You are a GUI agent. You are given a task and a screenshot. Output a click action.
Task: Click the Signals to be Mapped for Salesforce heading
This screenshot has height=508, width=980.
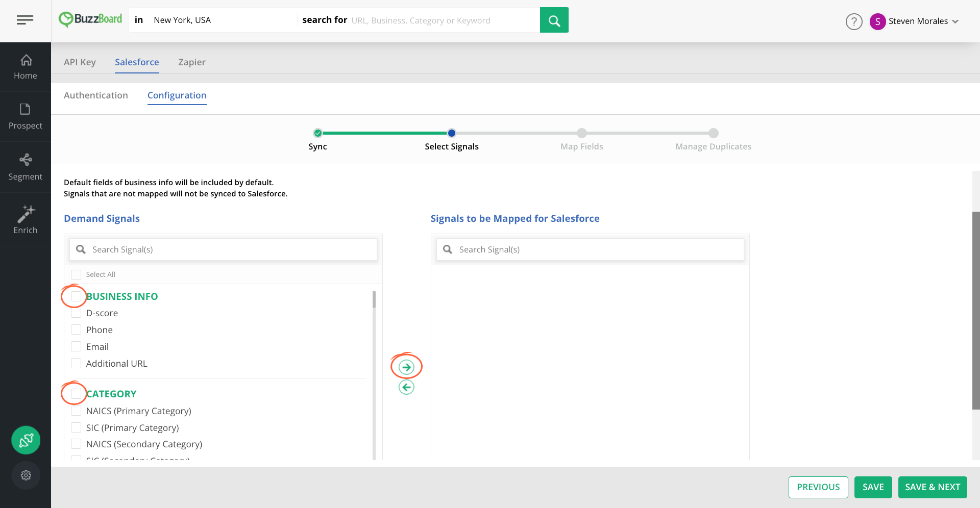pos(515,218)
